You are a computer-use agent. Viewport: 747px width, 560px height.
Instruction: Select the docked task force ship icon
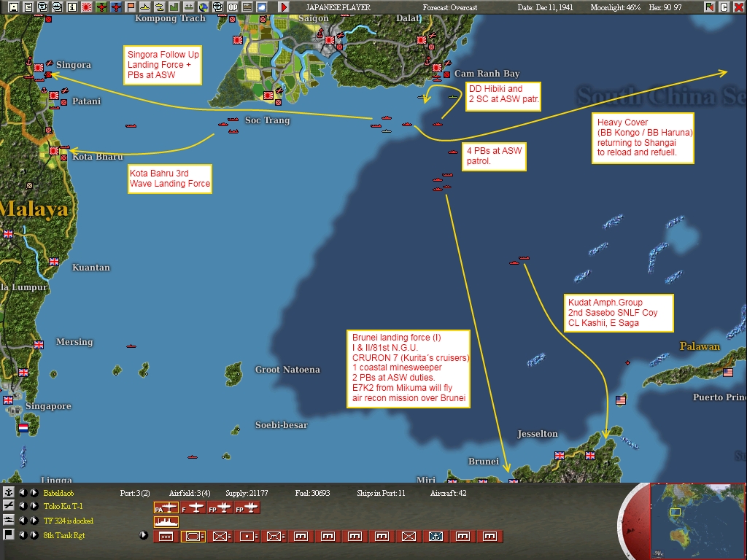click(x=166, y=522)
